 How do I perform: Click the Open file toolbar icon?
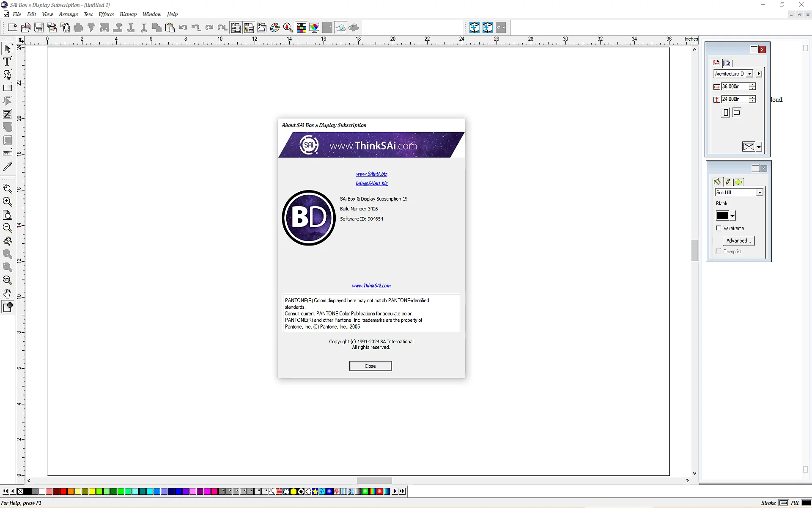pos(26,28)
